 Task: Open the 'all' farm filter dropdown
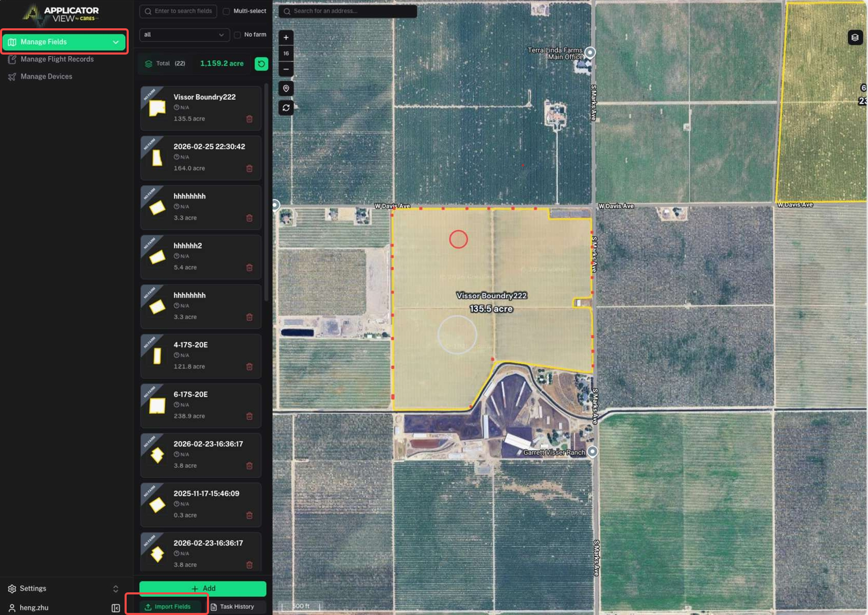pyautogui.click(x=184, y=35)
